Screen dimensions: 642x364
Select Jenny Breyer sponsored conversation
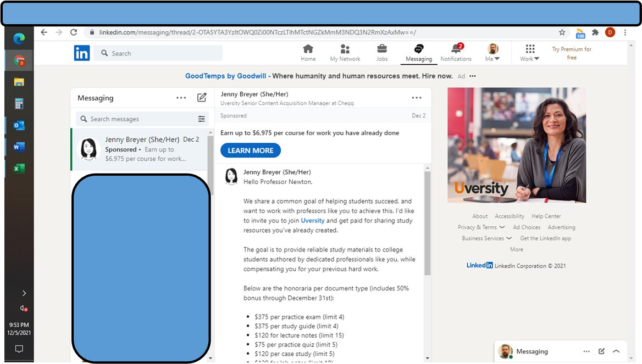point(139,149)
